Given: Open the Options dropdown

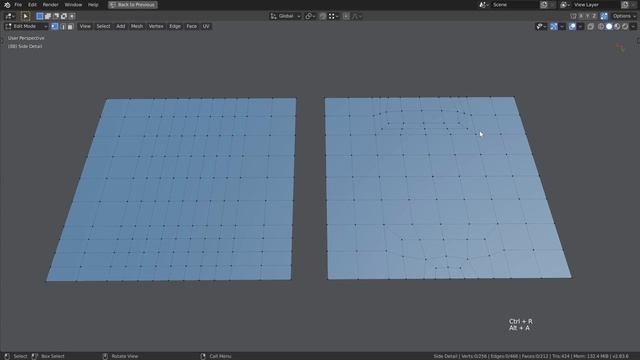Looking at the screenshot, I should [624, 16].
